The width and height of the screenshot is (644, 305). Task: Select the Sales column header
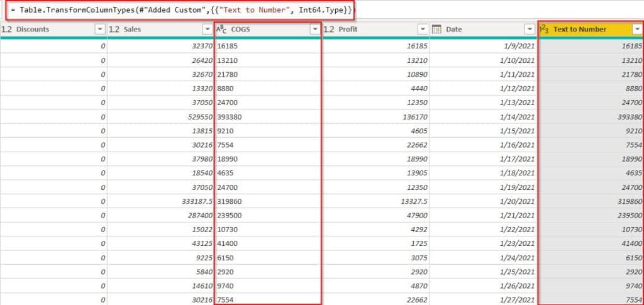160,30
